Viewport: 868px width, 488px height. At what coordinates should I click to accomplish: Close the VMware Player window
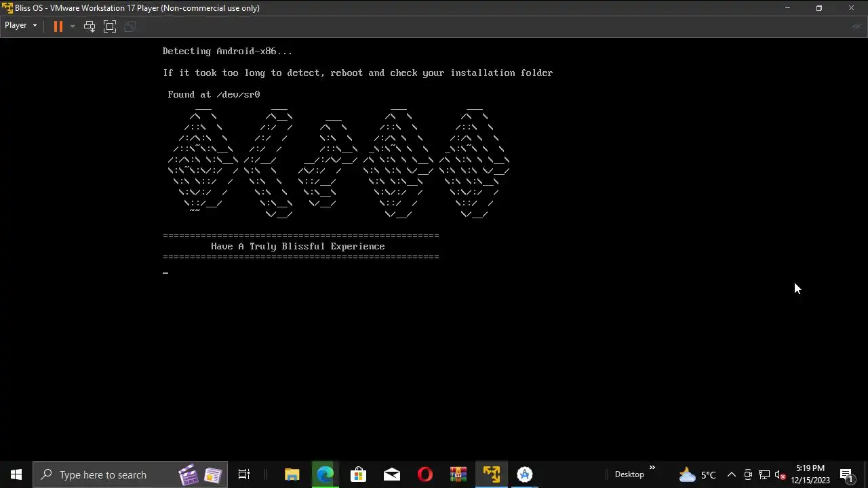[851, 8]
